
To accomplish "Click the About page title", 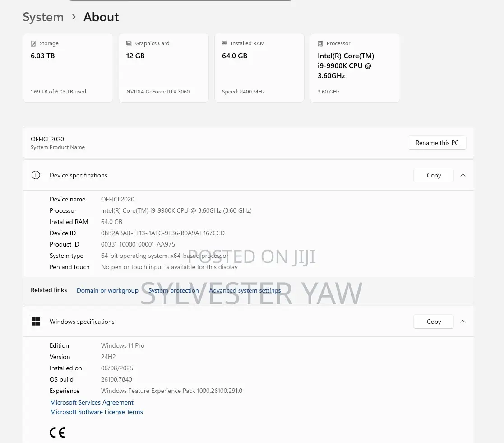I will click(101, 17).
